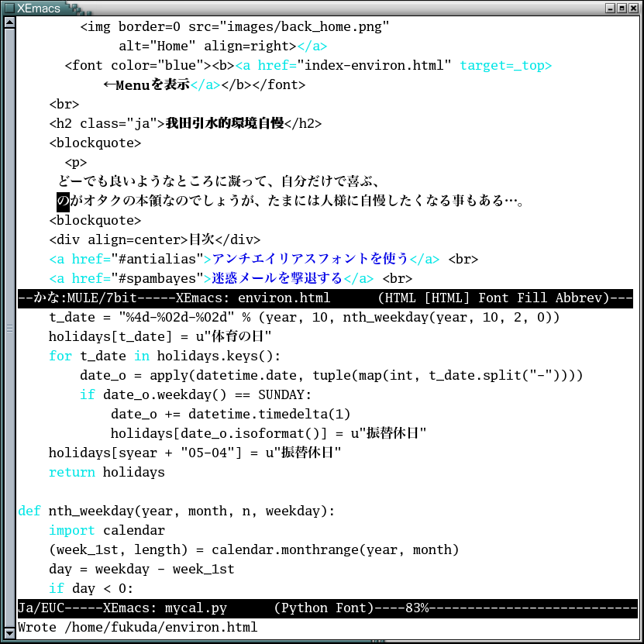Click the 'if day < 0:' line
Viewport: 644px width, 644px height.
click(91, 588)
